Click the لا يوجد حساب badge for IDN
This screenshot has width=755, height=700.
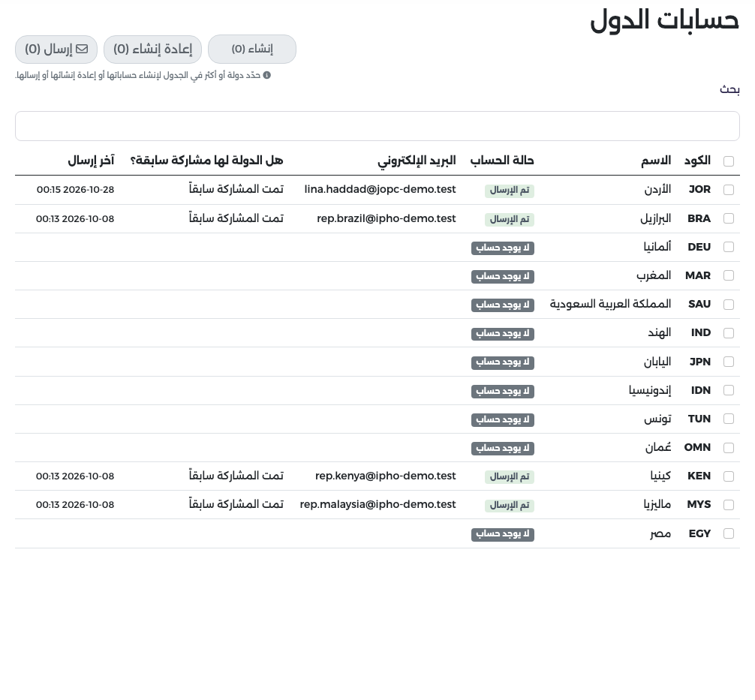click(x=503, y=391)
